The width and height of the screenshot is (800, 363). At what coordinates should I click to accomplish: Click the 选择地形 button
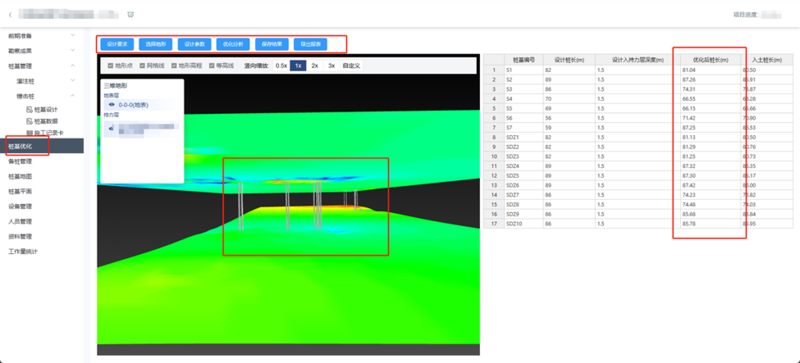click(156, 44)
